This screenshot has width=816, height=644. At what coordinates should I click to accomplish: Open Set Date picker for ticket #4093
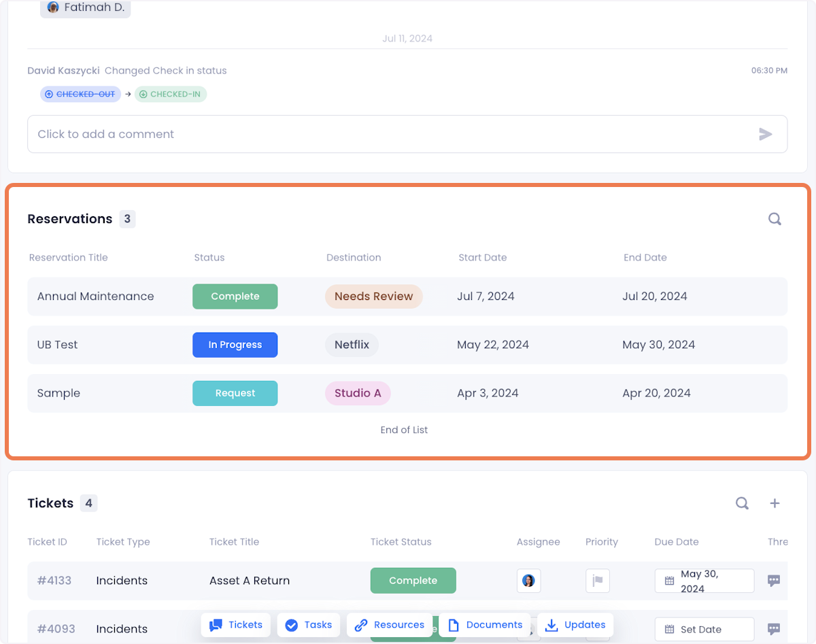pyautogui.click(x=704, y=629)
